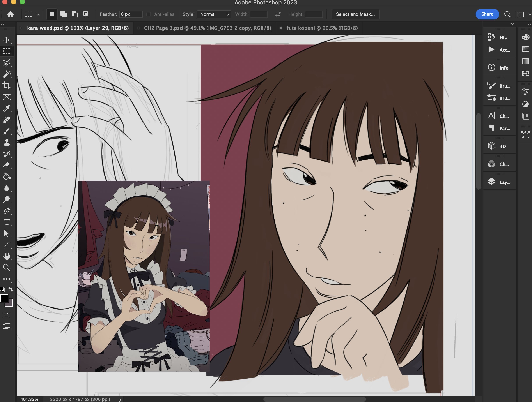Click the Share button
This screenshot has width=532, height=402.
pos(487,14)
